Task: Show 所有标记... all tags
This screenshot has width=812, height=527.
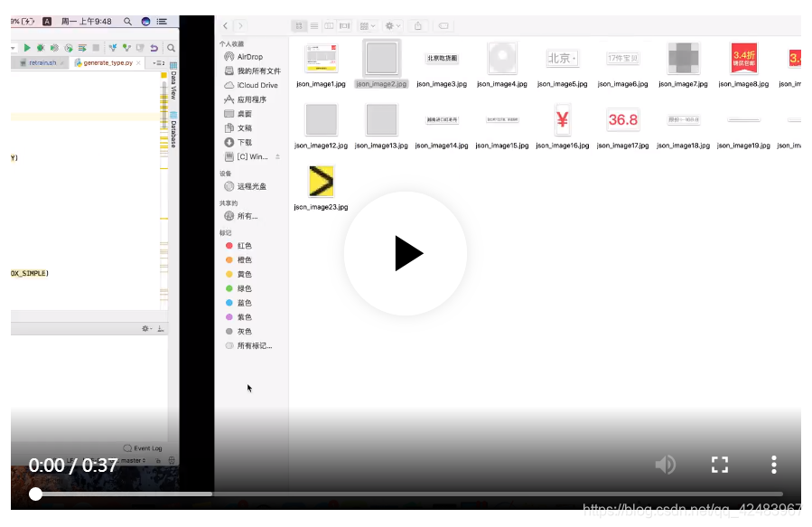Action: click(249, 345)
